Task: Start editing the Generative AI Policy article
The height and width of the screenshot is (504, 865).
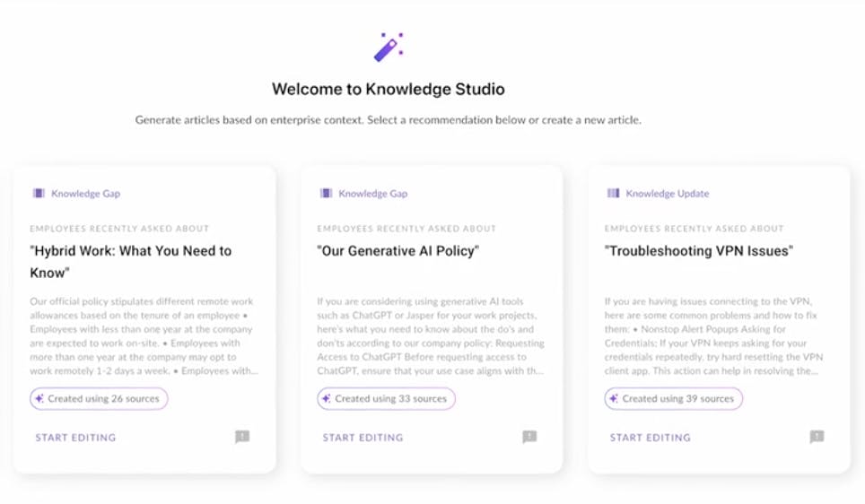Action: [363, 438]
